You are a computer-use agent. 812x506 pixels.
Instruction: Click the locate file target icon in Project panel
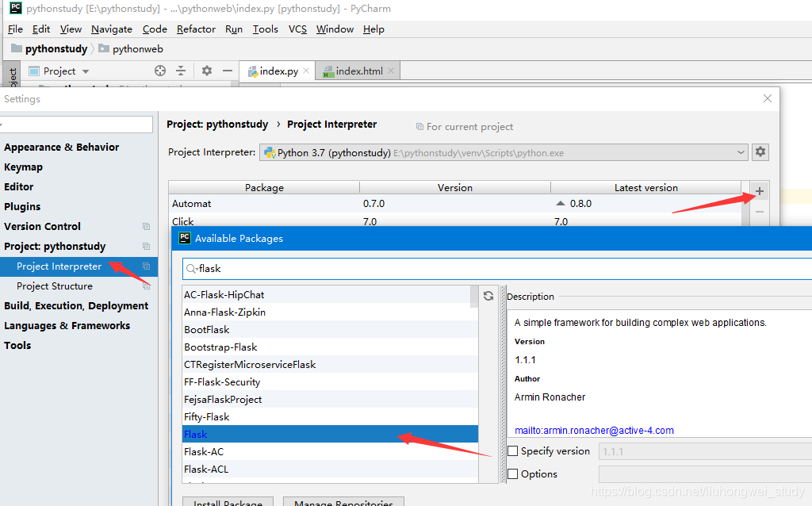(x=160, y=71)
